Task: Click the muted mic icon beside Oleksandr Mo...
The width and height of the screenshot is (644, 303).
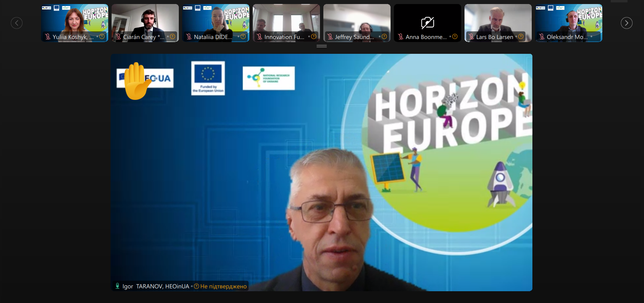Action: point(542,37)
